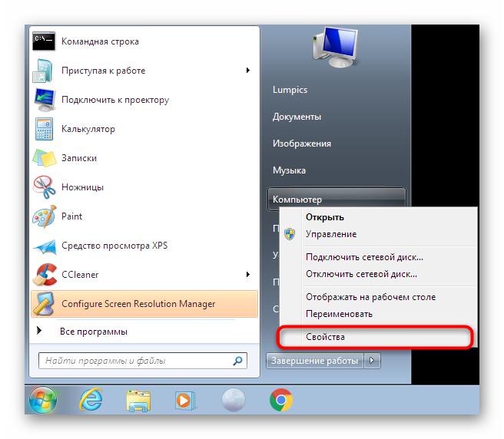Click Завершение работы button
Image resolution: width=504 pixels, height=439 pixels.
click(314, 361)
